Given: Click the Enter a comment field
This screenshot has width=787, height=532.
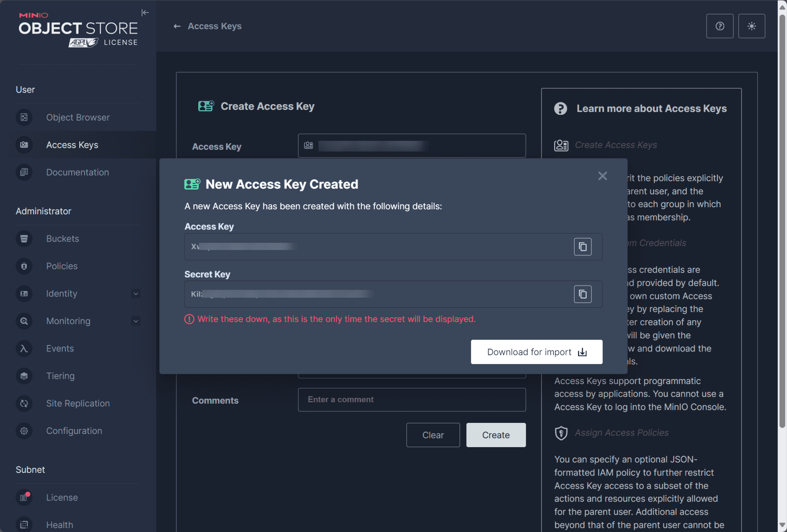Looking at the screenshot, I should [x=412, y=399].
